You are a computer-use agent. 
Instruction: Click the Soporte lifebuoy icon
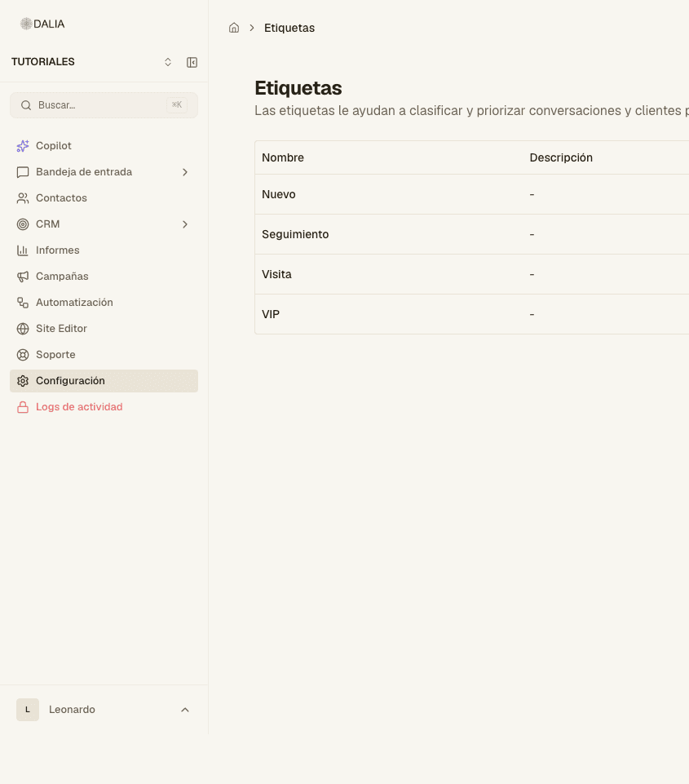click(x=23, y=355)
